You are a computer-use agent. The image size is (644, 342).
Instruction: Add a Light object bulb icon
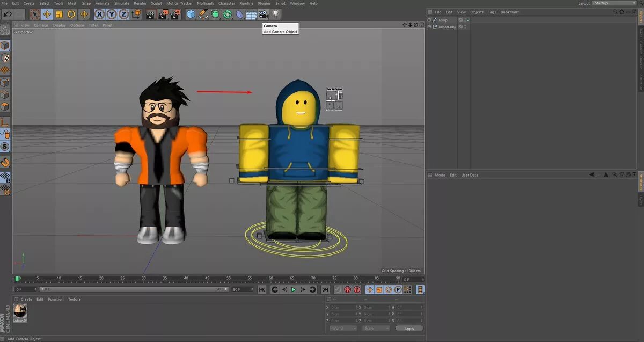click(276, 14)
